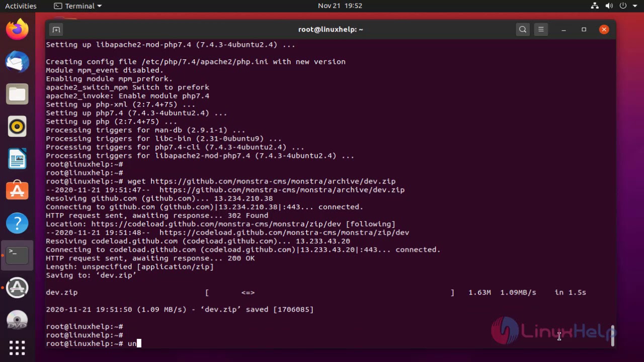644x362 pixels.
Task: Click the window title root@linuxhelp: ~
Action: (x=331, y=30)
